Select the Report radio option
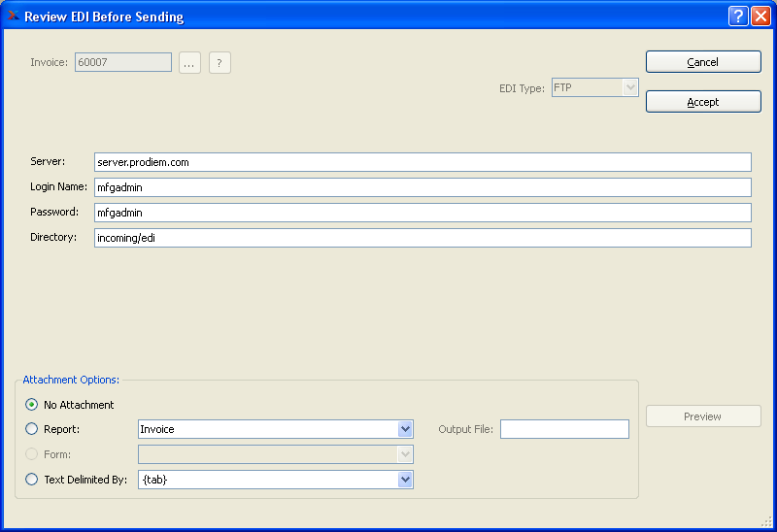 click(x=32, y=429)
